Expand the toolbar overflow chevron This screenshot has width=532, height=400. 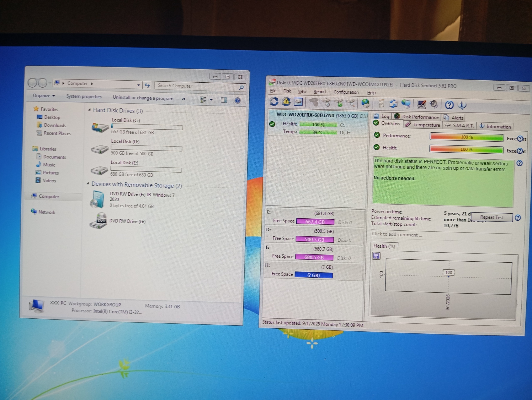[x=184, y=99]
